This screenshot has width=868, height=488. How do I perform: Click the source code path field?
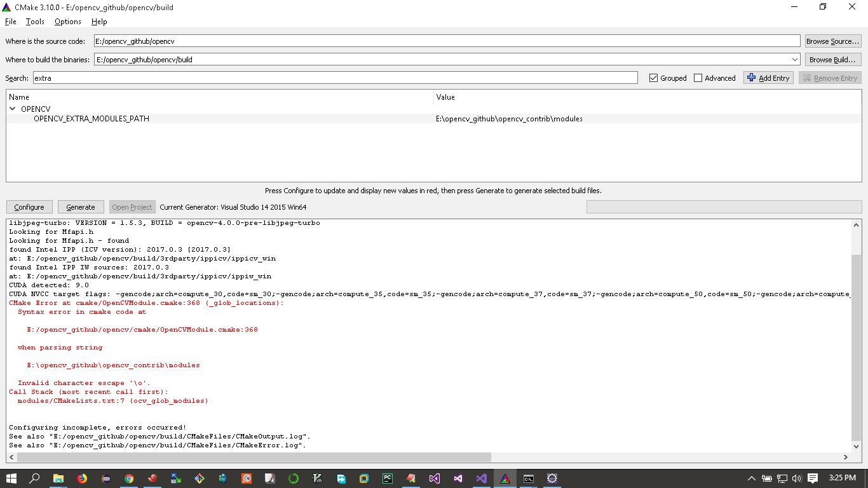447,41
